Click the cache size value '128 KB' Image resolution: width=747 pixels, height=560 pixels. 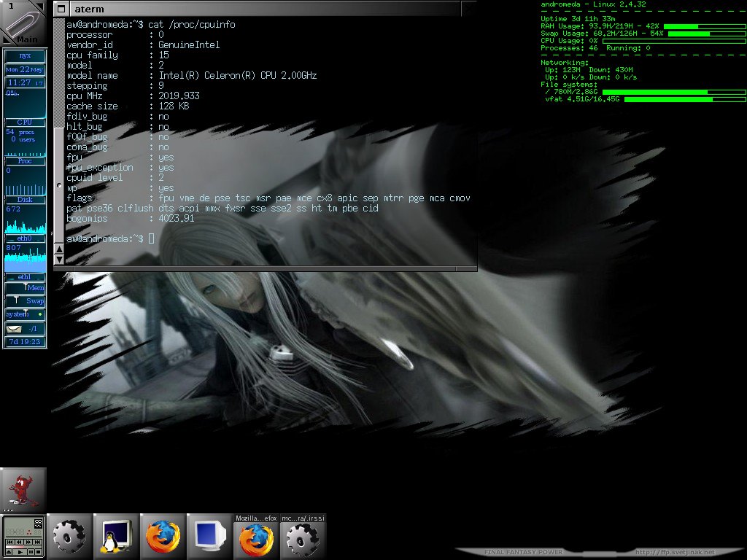click(x=174, y=106)
